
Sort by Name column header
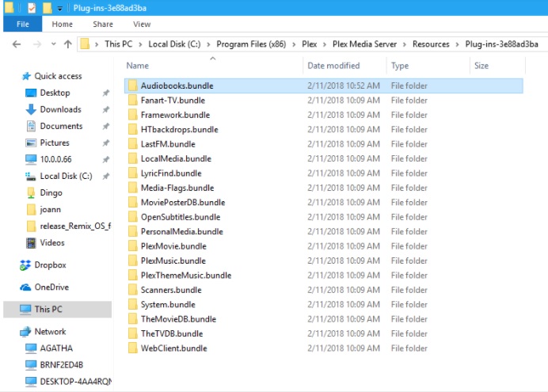point(137,66)
